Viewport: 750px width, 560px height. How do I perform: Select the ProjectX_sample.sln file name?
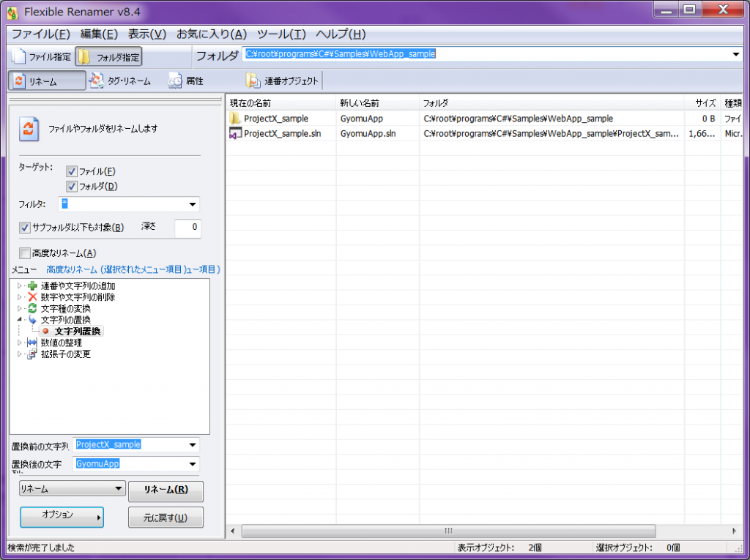282,133
